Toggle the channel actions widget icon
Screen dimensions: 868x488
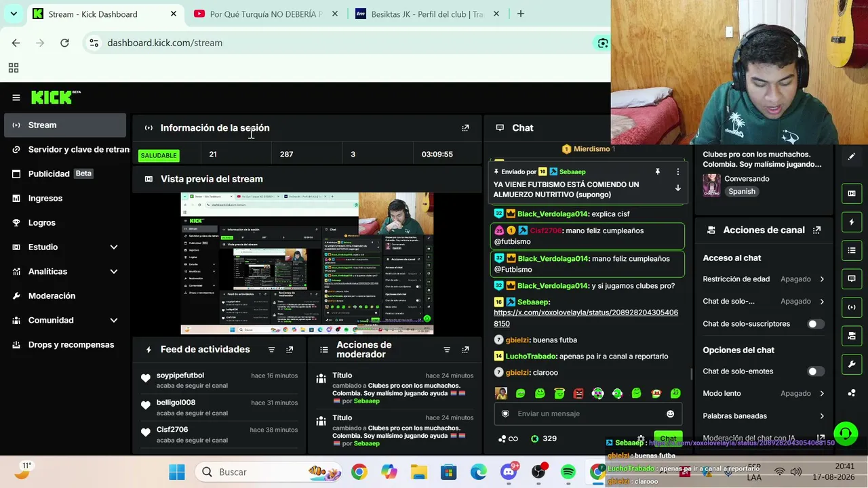[x=852, y=336]
